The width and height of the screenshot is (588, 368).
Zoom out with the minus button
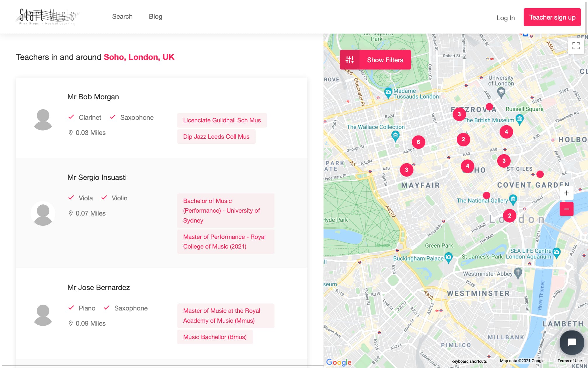click(x=566, y=209)
